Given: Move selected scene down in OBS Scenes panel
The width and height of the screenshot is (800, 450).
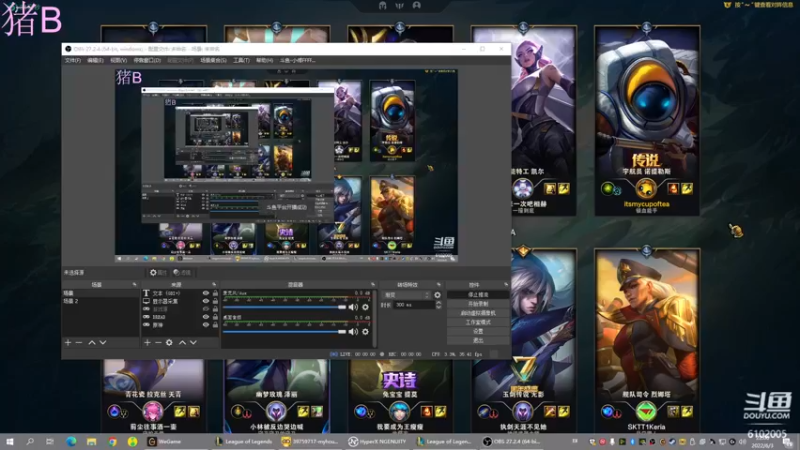Looking at the screenshot, I should [103, 342].
